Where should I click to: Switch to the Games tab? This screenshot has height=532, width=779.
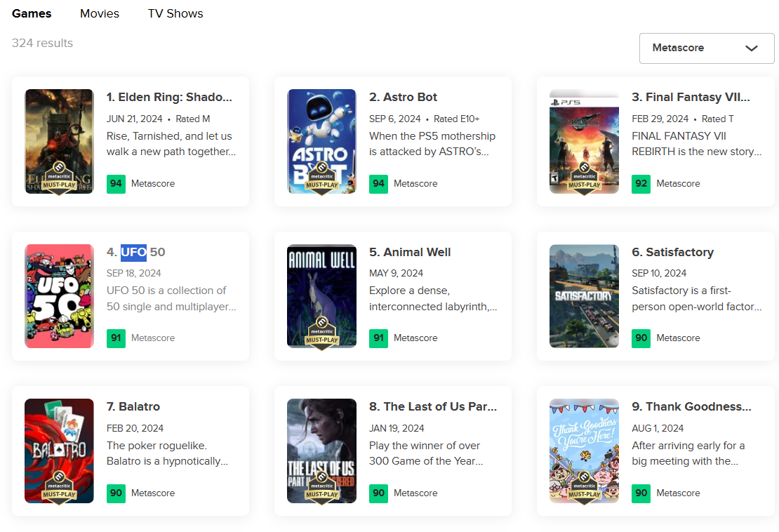coord(32,13)
